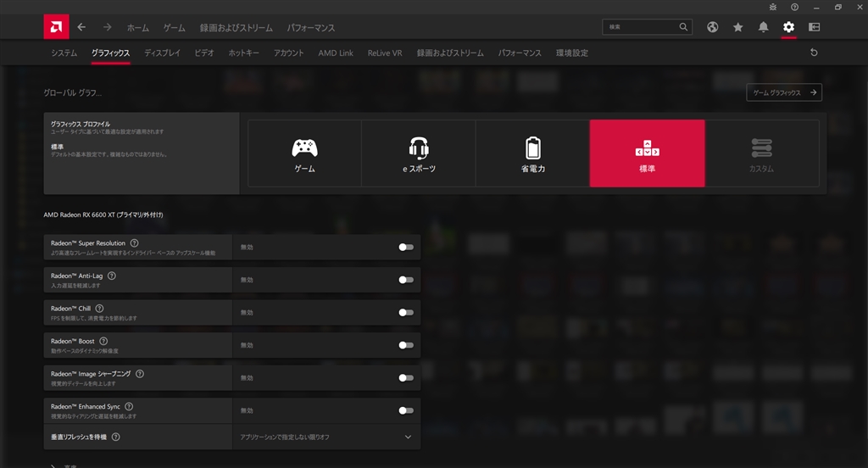Click the search magnifier icon
The width and height of the screenshot is (868, 468).
click(x=683, y=26)
